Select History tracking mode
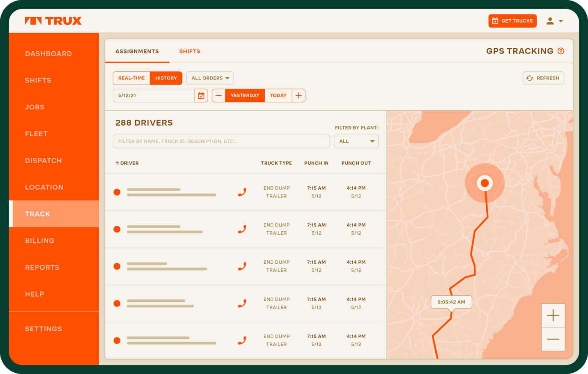The width and height of the screenshot is (588, 374). (166, 78)
